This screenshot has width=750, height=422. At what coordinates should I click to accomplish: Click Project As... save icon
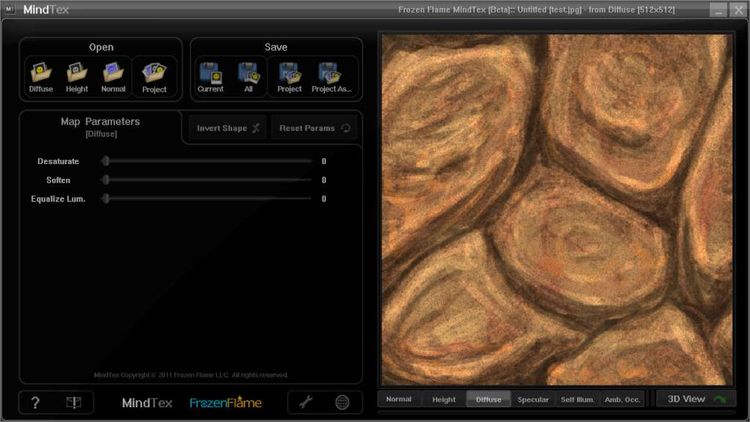coord(331,77)
